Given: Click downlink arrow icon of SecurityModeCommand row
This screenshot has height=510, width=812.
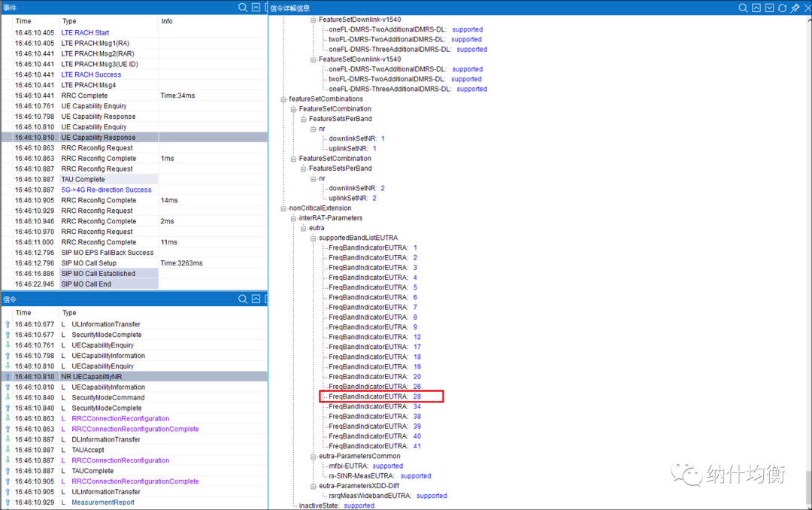Looking at the screenshot, I should pos(8,397).
